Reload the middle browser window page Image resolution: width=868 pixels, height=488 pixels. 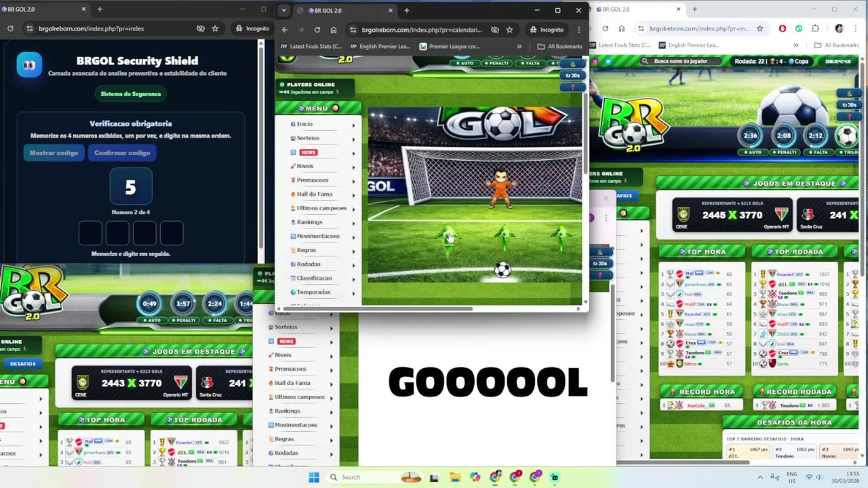point(317,30)
